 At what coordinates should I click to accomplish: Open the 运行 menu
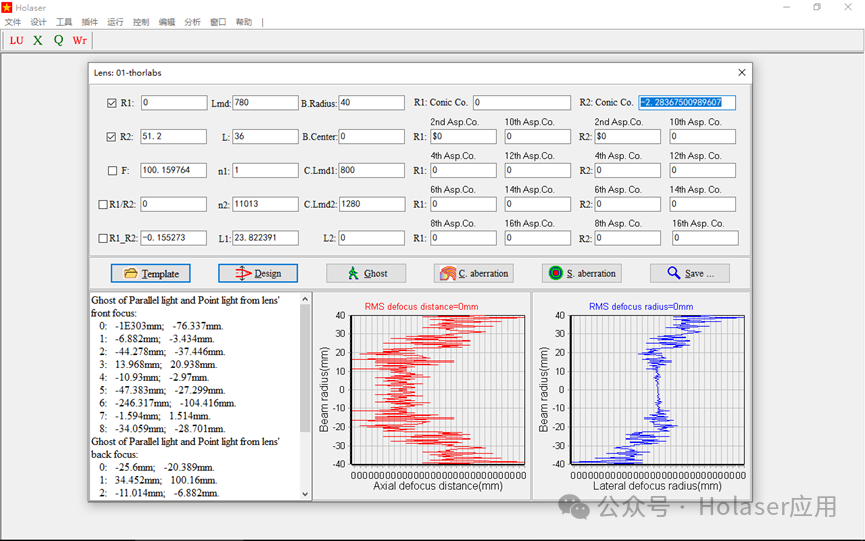(115, 22)
